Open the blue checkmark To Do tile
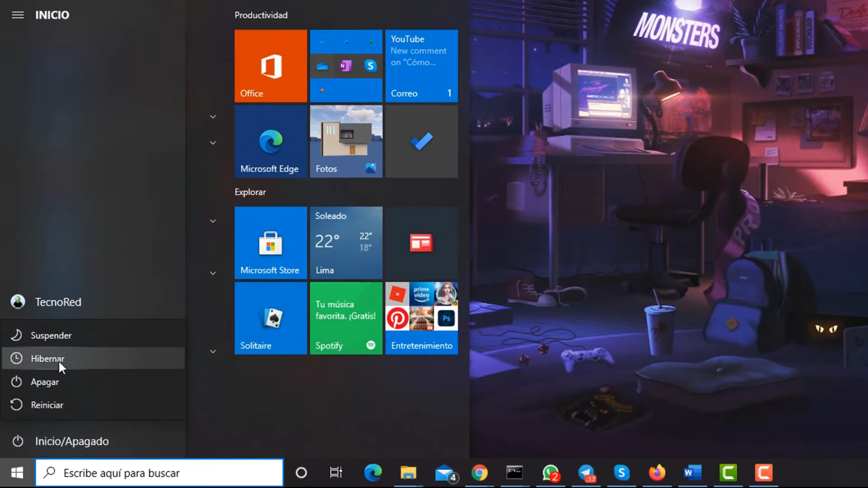This screenshot has width=868, height=488. point(422,141)
